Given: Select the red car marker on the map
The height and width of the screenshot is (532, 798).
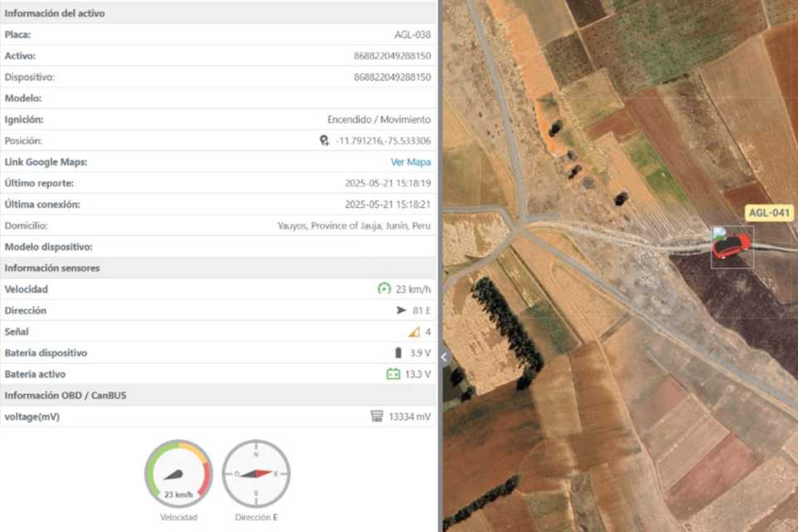Looking at the screenshot, I should pos(731,245).
